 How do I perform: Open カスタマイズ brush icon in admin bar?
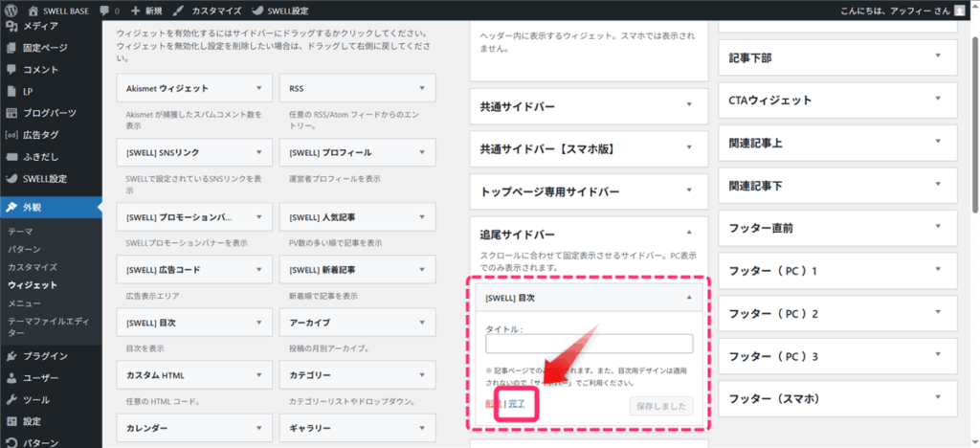tap(178, 11)
